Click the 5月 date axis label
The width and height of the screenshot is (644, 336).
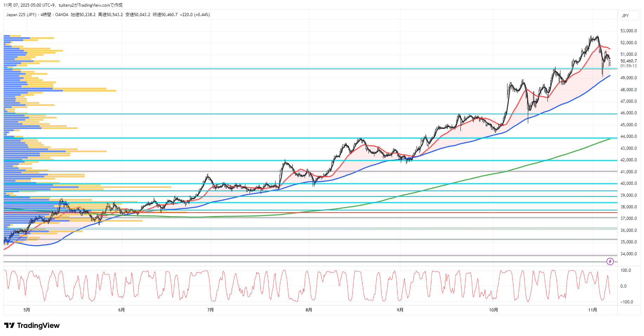coord(27,310)
